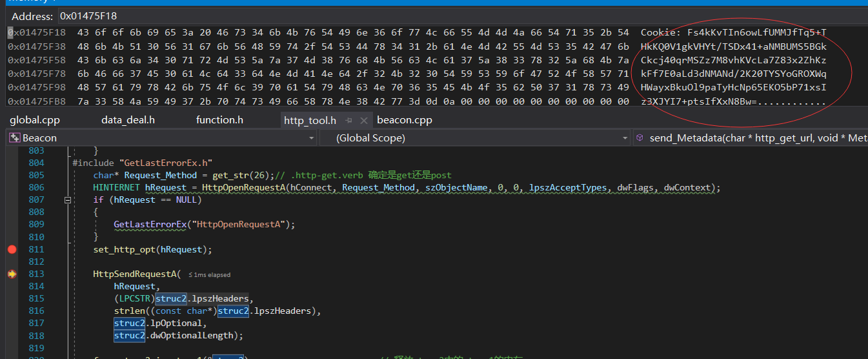This screenshot has width=868, height=359.
Task: Click the 'z3XJYI7+ptsIfXxN8Bw=' ASCII text
Action: (698, 102)
